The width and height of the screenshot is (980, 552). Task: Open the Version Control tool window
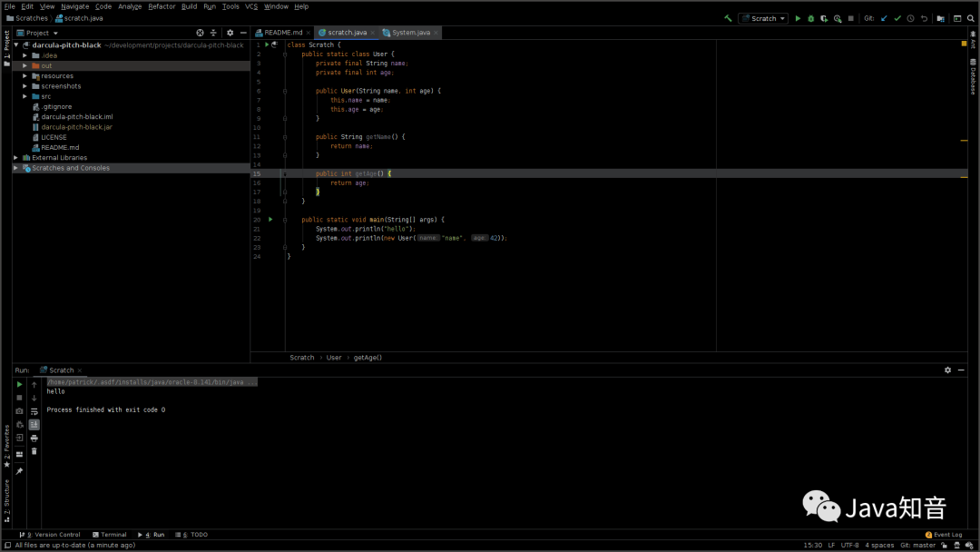pos(50,535)
